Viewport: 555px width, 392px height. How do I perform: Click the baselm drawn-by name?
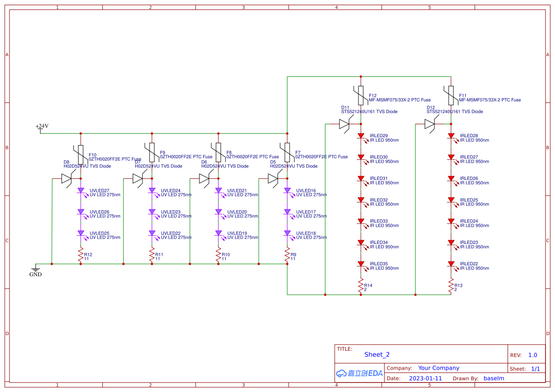(494, 378)
